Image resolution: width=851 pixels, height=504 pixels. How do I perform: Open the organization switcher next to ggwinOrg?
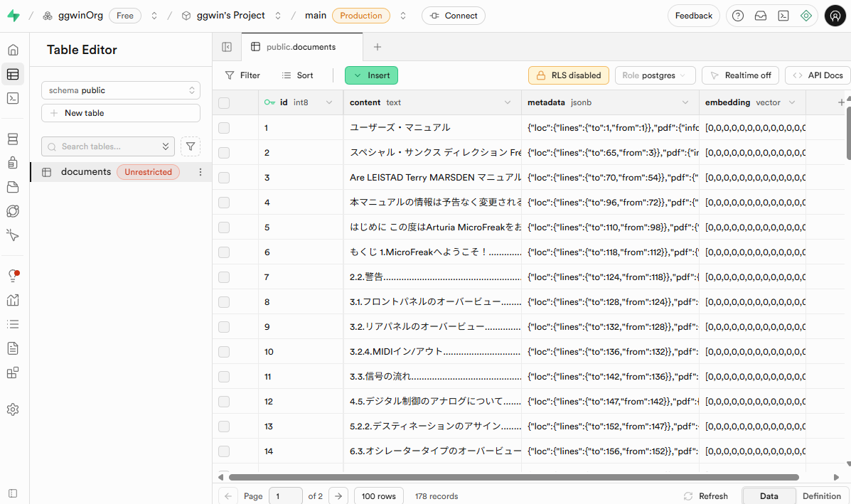tap(154, 16)
